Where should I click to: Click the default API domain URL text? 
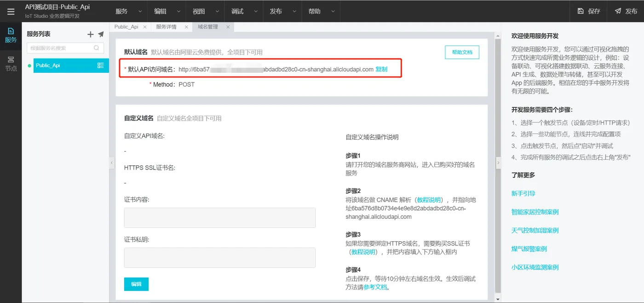276,70
